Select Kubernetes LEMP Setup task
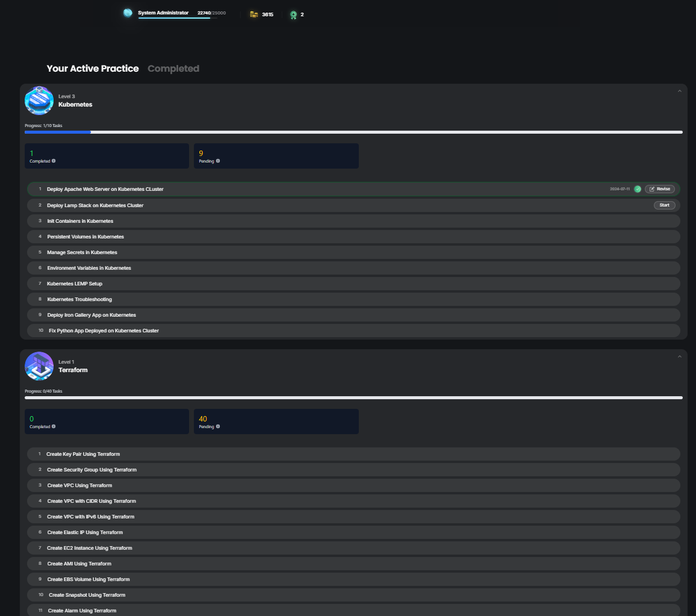This screenshot has width=696, height=616. pos(353,284)
